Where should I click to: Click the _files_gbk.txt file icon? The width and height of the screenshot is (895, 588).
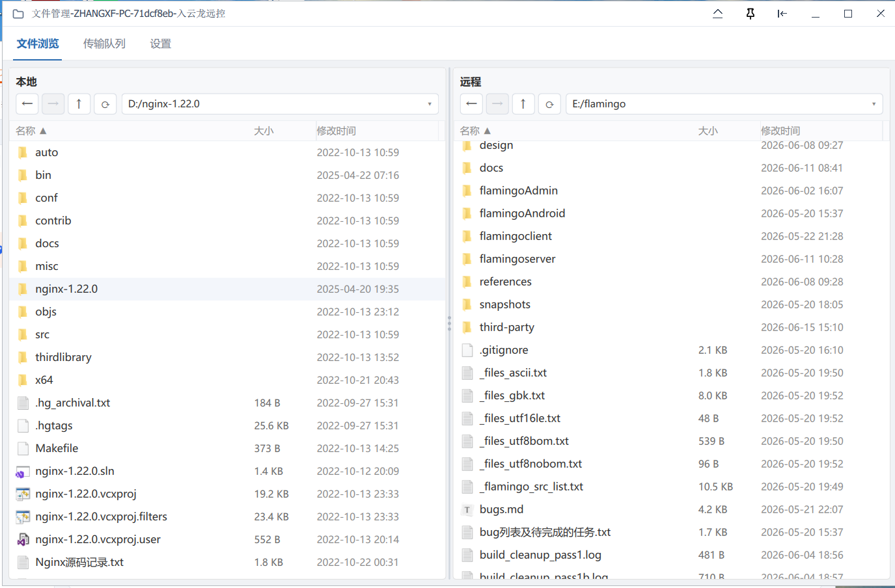(467, 396)
